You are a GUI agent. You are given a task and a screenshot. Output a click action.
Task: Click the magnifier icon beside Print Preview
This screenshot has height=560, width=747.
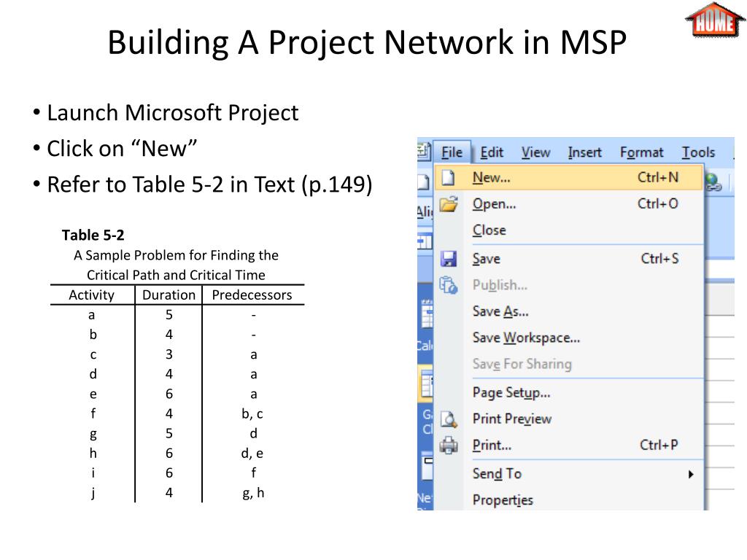pyautogui.click(x=449, y=419)
